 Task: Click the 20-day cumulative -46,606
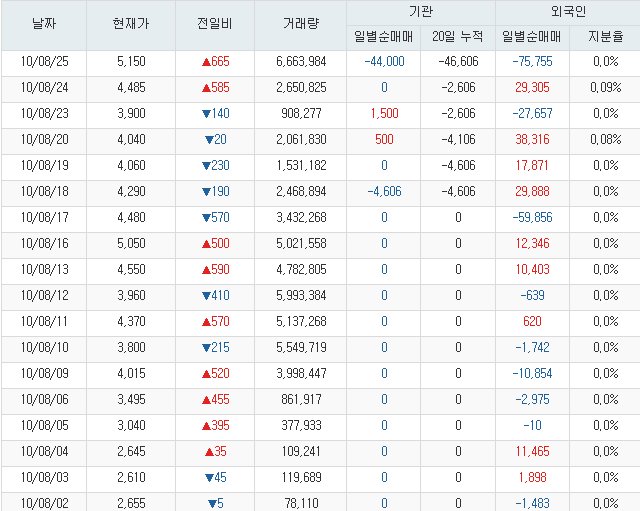458,62
